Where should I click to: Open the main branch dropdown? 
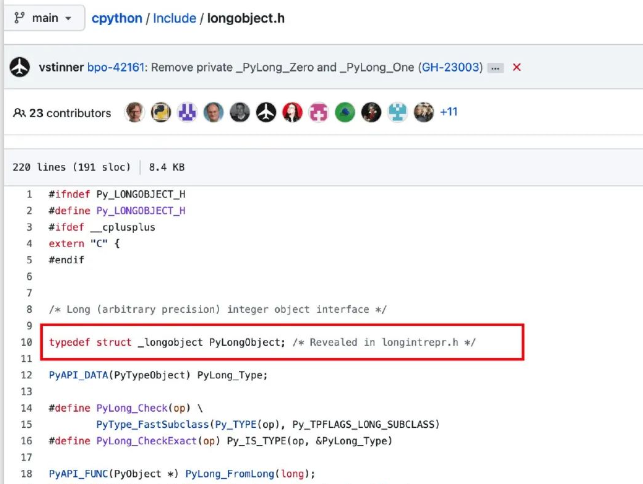44,18
